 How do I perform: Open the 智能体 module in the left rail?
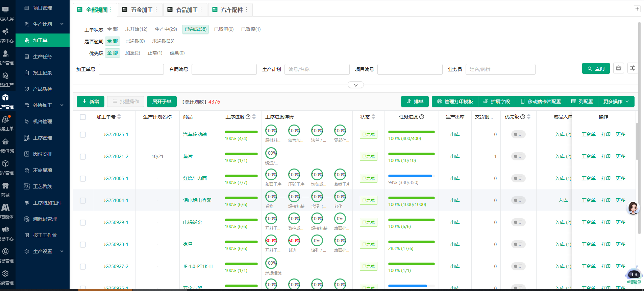[x=6, y=211]
